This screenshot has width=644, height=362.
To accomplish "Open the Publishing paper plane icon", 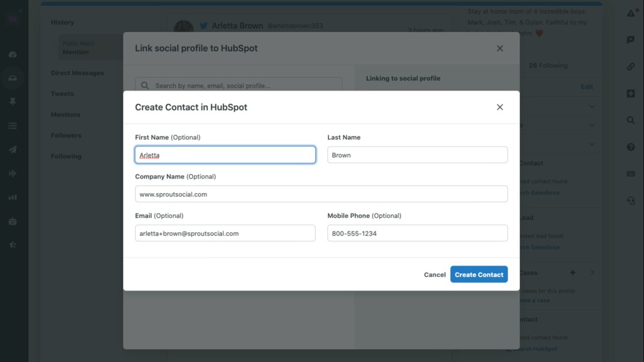I will pos(13,150).
